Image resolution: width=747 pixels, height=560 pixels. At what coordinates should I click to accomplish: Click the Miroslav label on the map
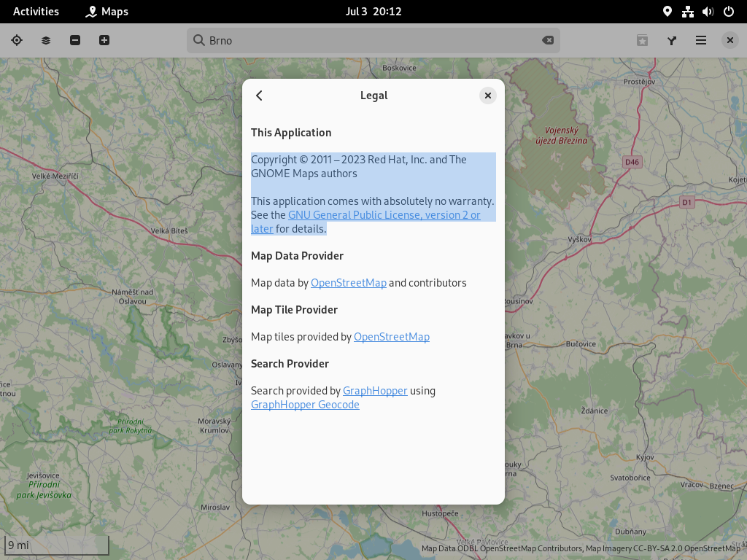click(x=215, y=507)
